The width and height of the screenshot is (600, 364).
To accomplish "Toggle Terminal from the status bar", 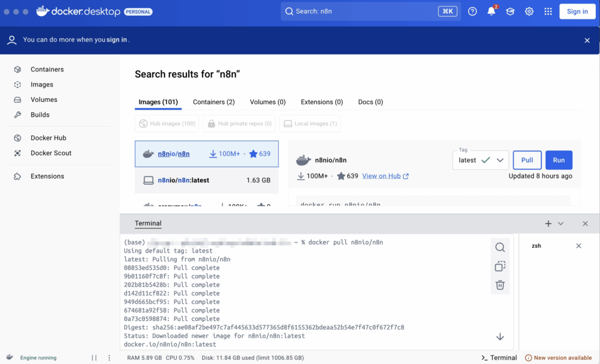I will [x=499, y=358].
